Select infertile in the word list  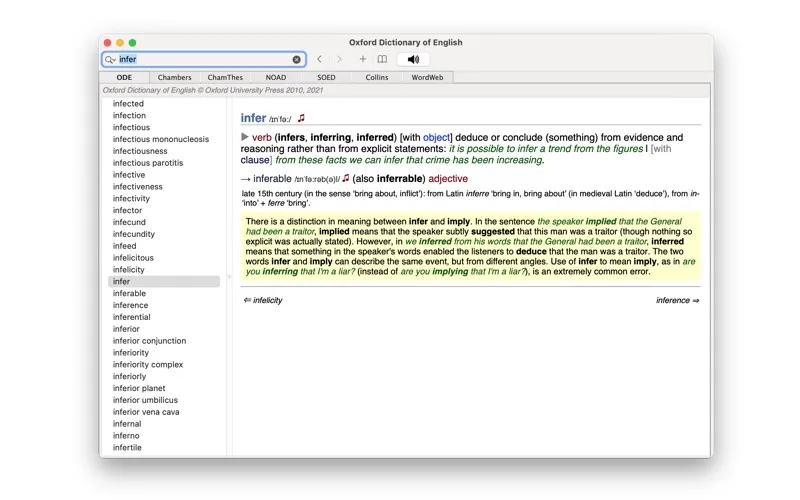point(127,447)
